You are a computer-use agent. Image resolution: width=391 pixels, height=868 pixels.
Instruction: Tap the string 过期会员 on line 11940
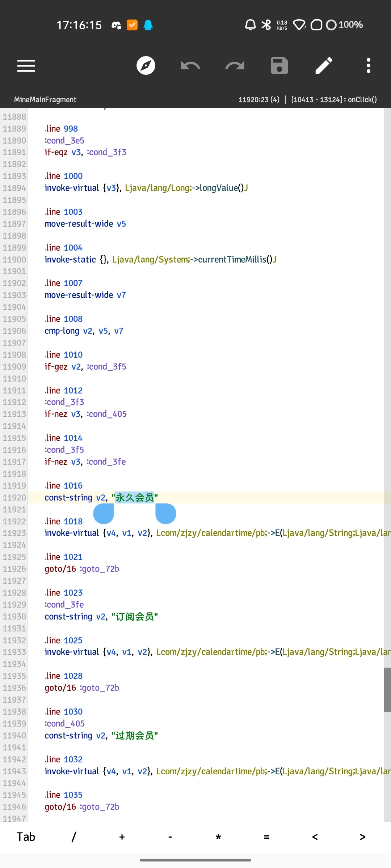click(135, 736)
